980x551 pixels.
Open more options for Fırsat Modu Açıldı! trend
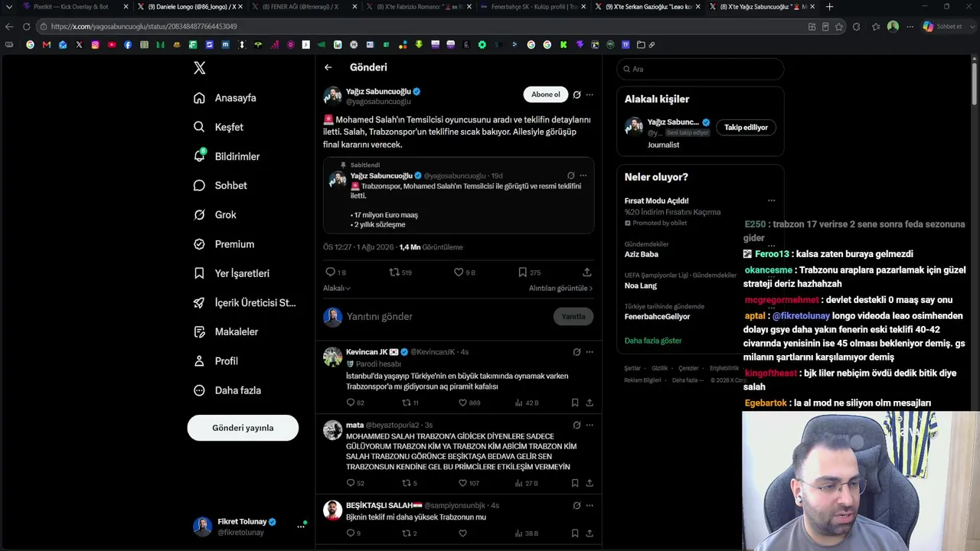(x=771, y=201)
